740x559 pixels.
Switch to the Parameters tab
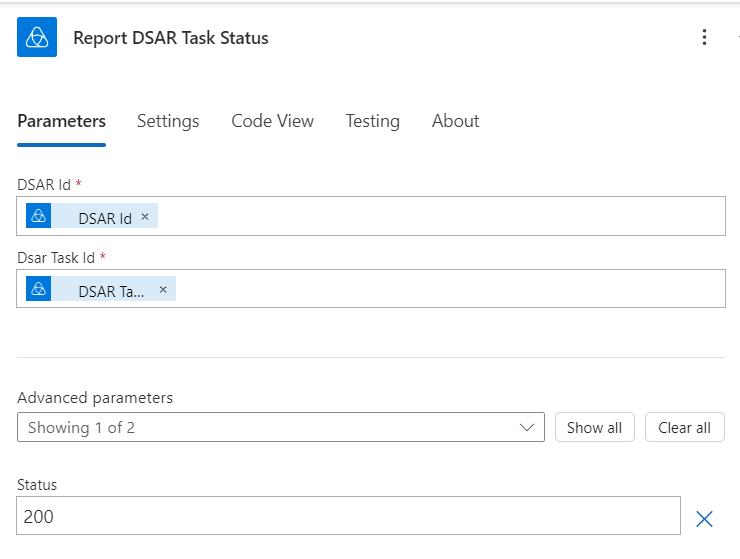coord(61,121)
